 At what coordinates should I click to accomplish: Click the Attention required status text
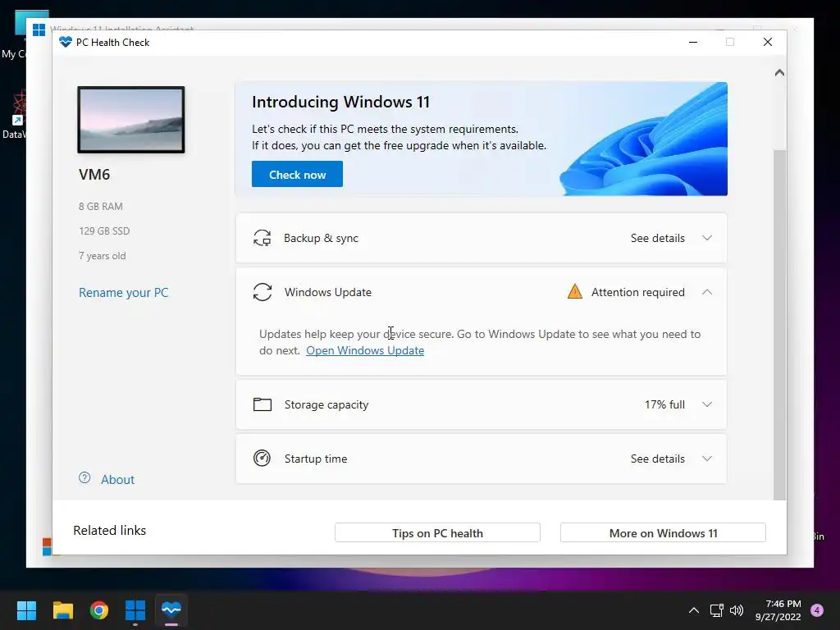(637, 292)
